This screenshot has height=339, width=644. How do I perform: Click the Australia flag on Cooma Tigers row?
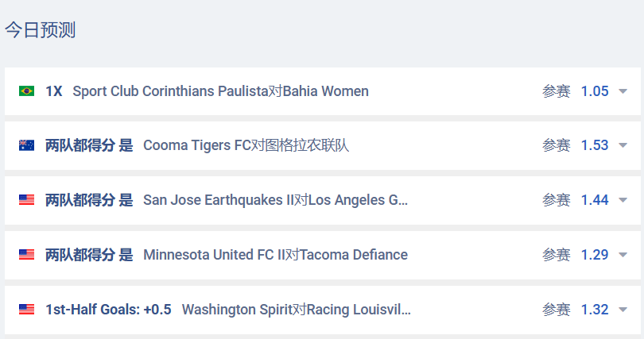coord(26,145)
